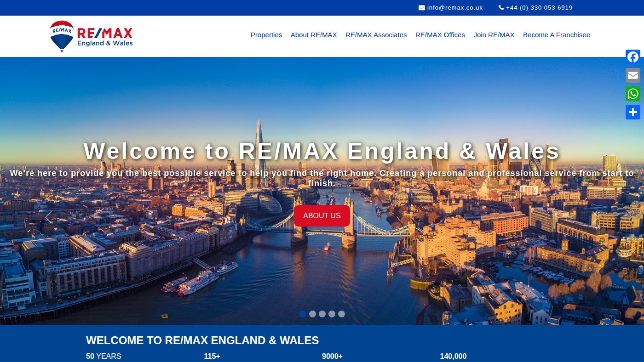Image resolution: width=644 pixels, height=362 pixels.
Task: Click the '140,000' statistic text
Action: click(x=453, y=356)
